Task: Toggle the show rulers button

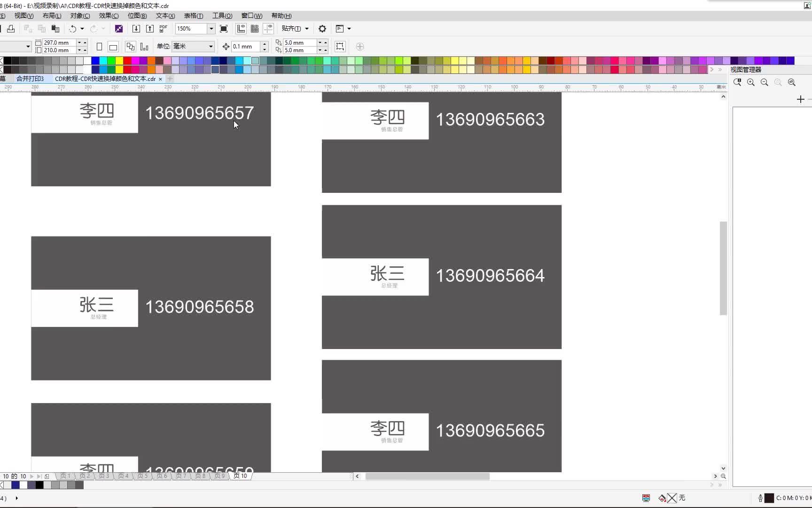Action: [241, 29]
